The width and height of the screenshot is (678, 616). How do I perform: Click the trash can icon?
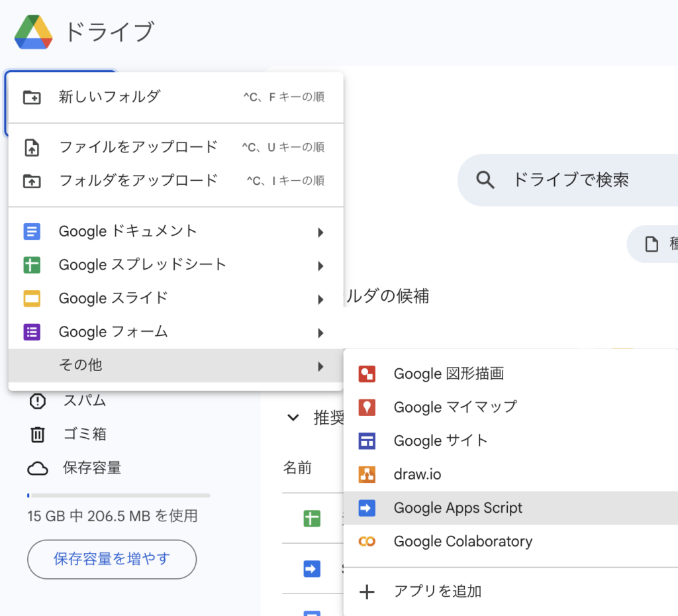[38, 435]
